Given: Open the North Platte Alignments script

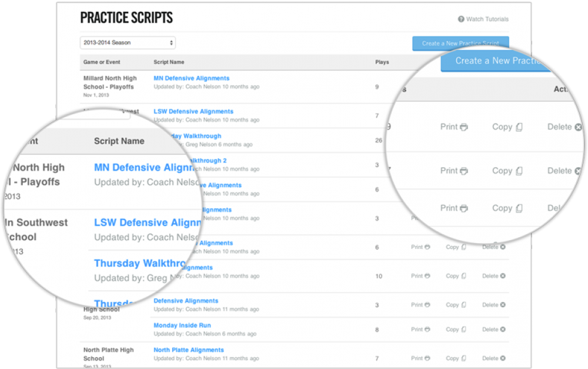Looking at the screenshot, I should [188, 350].
